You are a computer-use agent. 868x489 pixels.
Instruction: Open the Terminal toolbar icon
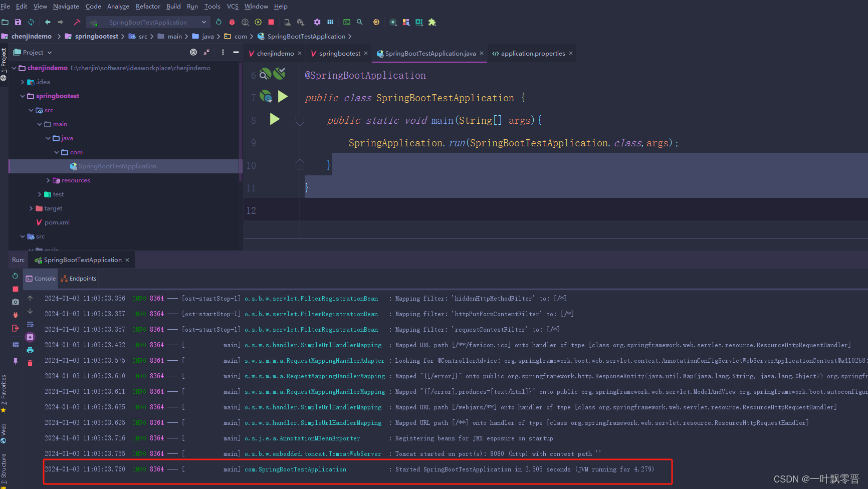(346, 22)
